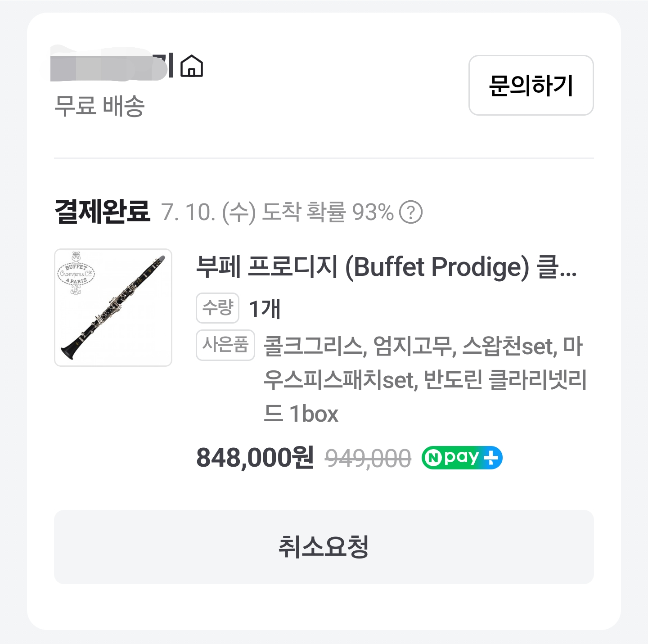Click the blurred store name
This screenshot has width=648, height=644.
[112, 66]
